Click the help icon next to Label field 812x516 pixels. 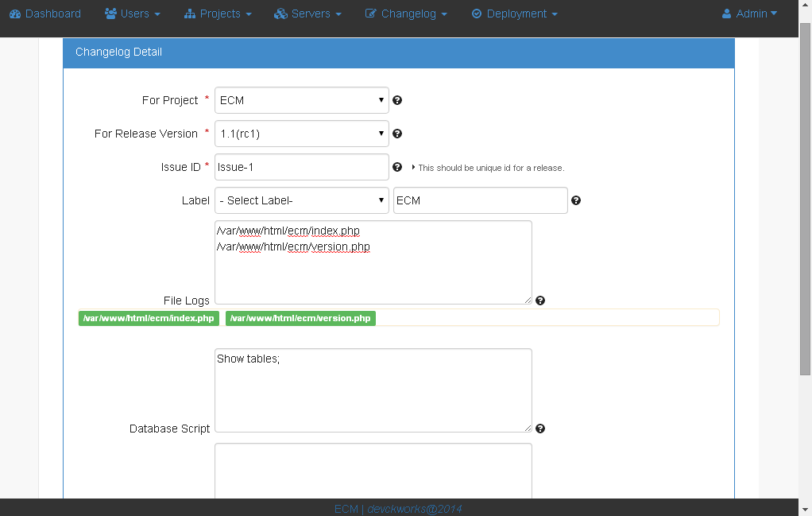tap(576, 200)
